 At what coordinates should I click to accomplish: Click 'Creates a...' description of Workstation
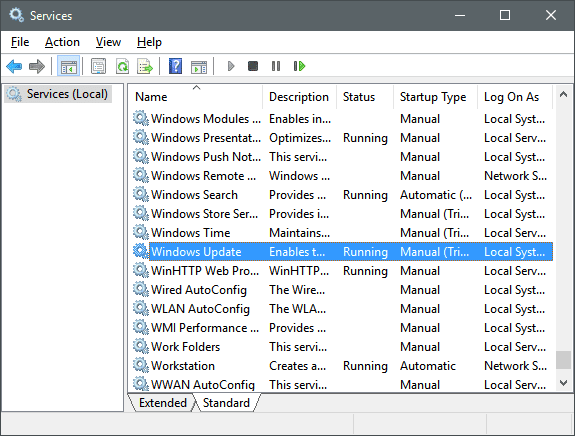pyautogui.click(x=297, y=366)
